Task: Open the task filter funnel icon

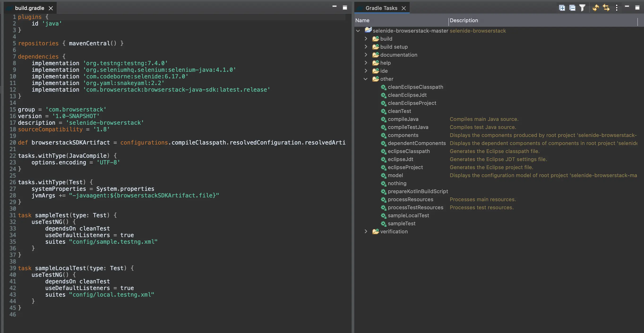Action: point(582,8)
